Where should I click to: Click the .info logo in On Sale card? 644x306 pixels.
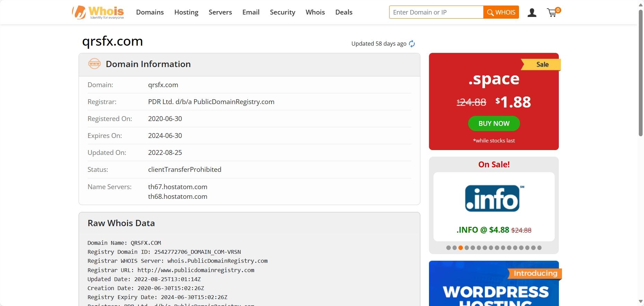click(494, 198)
